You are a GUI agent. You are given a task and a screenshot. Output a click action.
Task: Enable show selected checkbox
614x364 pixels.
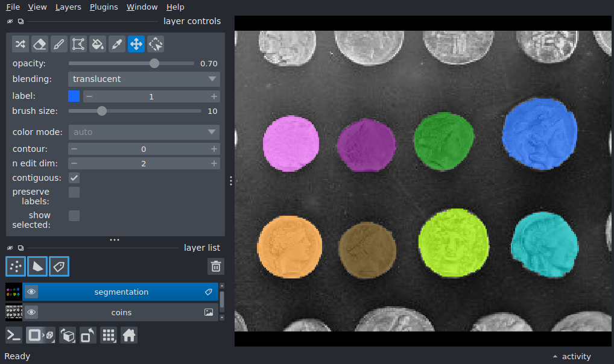[74, 216]
